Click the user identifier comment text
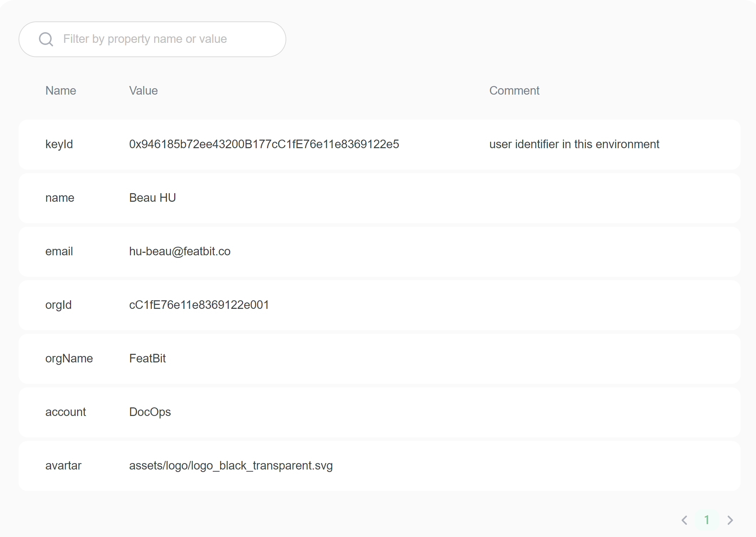 tap(574, 144)
